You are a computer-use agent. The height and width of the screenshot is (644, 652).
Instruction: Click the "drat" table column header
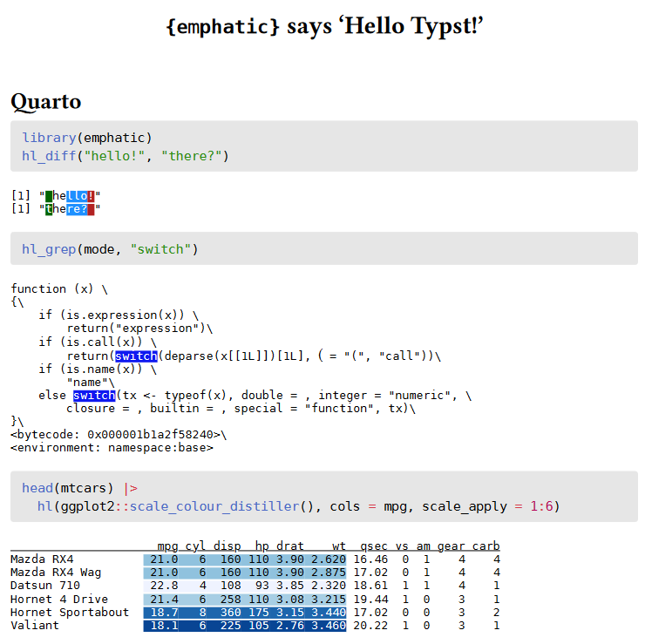coord(289,546)
